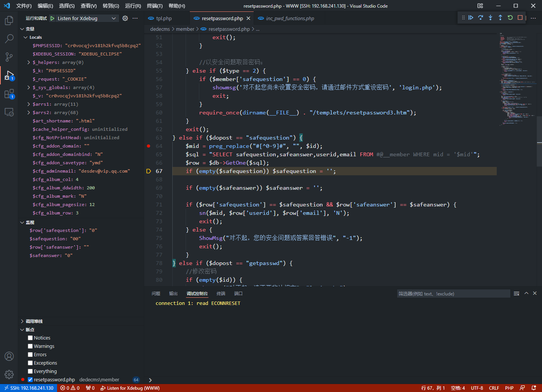This screenshot has height=392, width=542.
Task: Expand the $arrs1 array variable
Action: pos(29,104)
